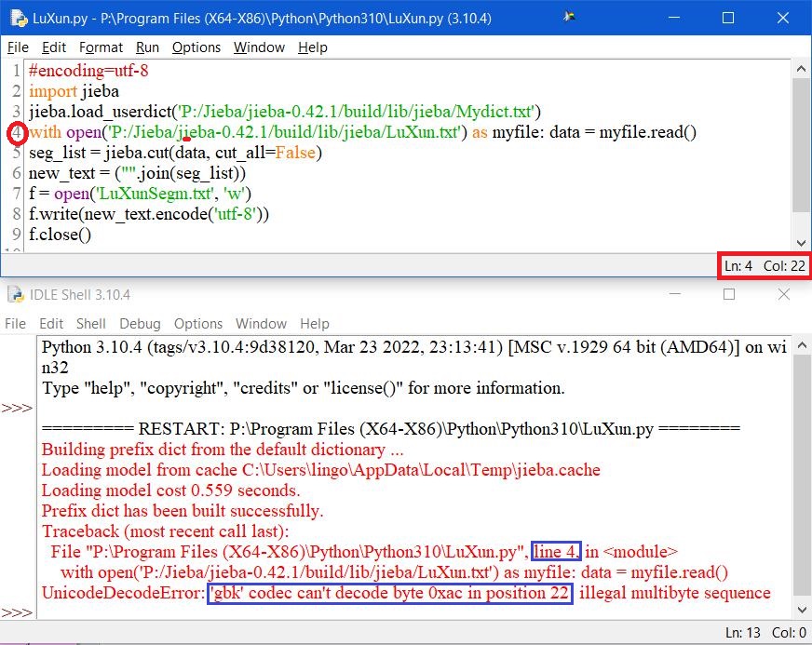The width and height of the screenshot is (812, 645).
Task: Open File menu in IDLE Shell window
Action: tap(15, 324)
